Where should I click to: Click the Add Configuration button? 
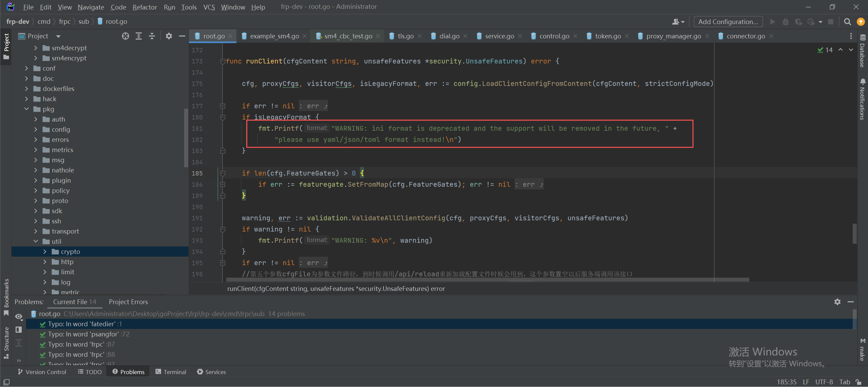pos(728,22)
